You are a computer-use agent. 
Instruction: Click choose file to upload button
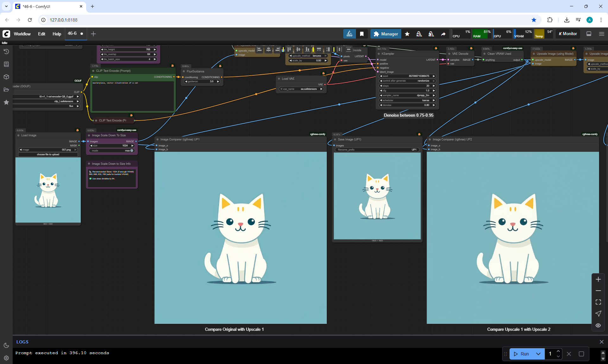(x=48, y=154)
